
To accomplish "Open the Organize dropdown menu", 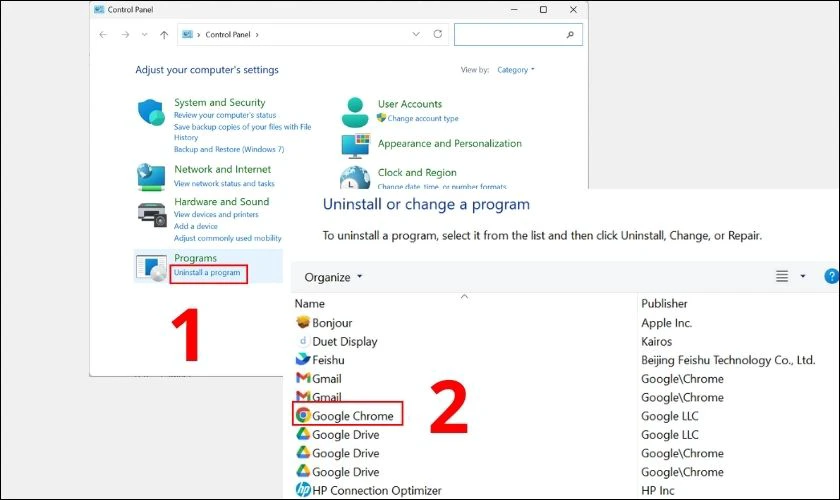I will tap(333, 277).
